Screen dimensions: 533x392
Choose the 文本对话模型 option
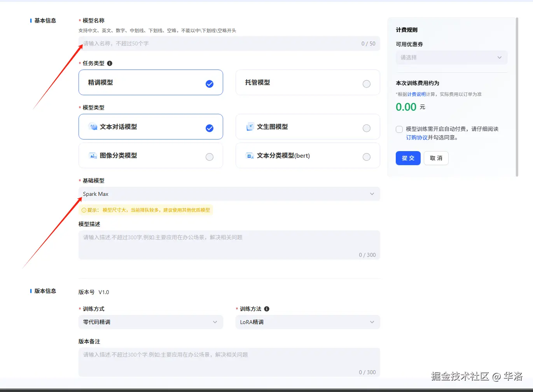[x=151, y=127]
